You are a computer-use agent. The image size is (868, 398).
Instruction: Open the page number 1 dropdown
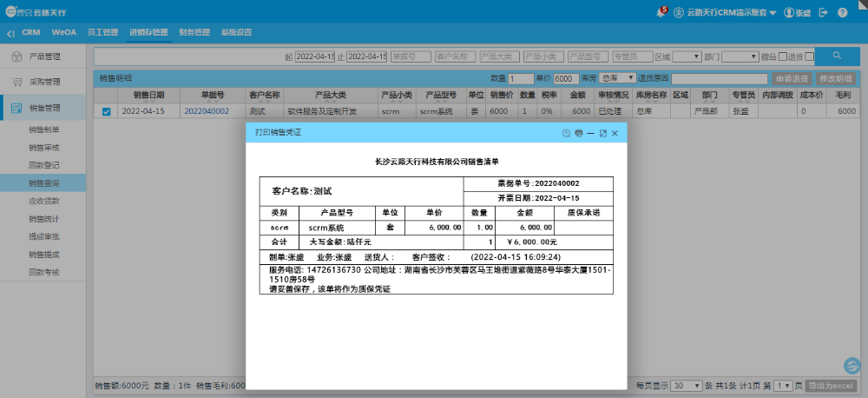(x=783, y=386)
